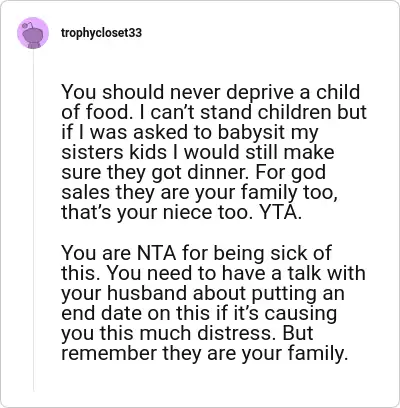Click the word 'YTA' in the comment

tap(280, 212)
